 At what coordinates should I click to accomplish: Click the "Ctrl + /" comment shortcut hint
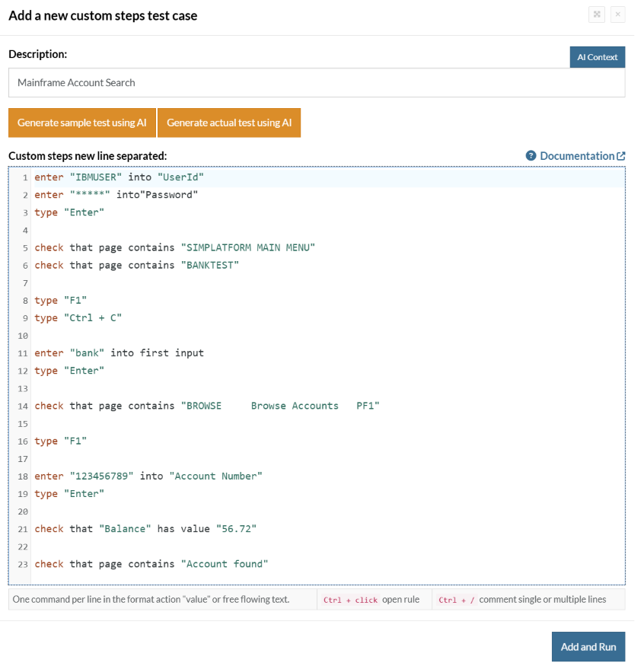click(454, 600)
